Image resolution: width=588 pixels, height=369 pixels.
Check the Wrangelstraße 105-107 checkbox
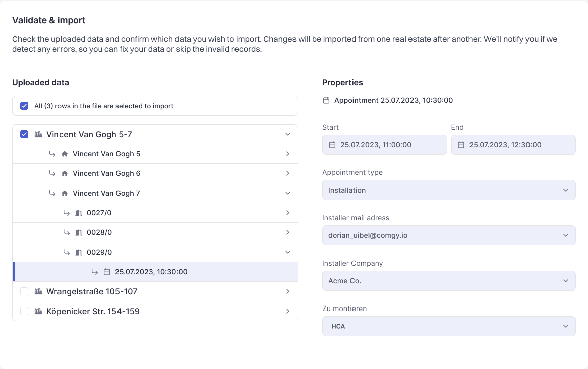(x=24, y=291)
